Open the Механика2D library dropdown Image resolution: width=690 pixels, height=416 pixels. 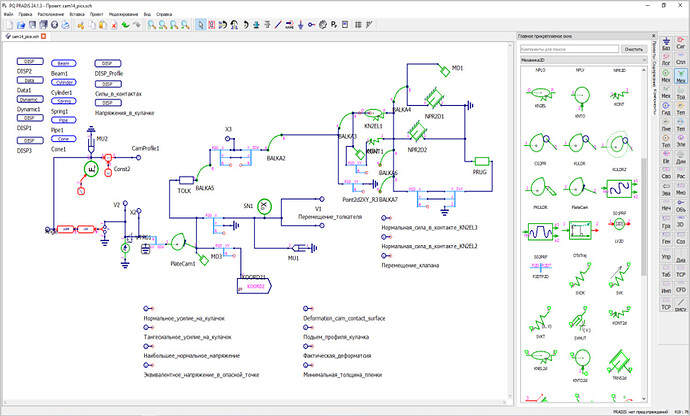coord(584,60)
